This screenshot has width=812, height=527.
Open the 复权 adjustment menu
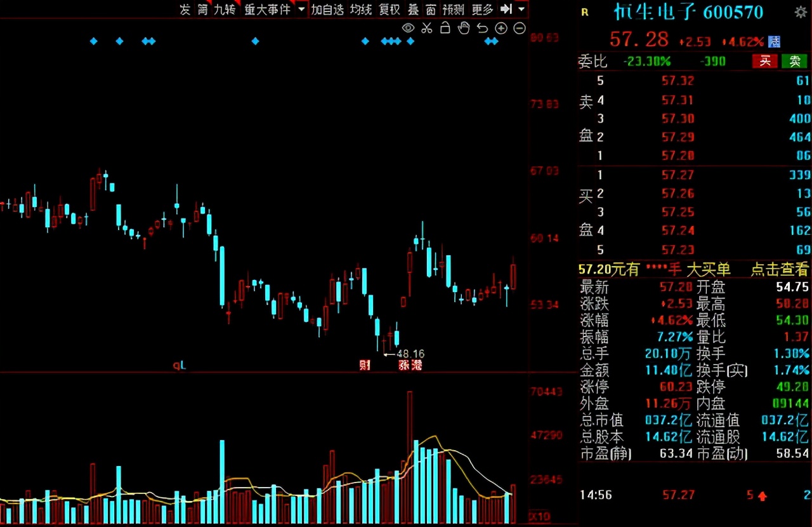pyautogui.click(x=390, y=10)
